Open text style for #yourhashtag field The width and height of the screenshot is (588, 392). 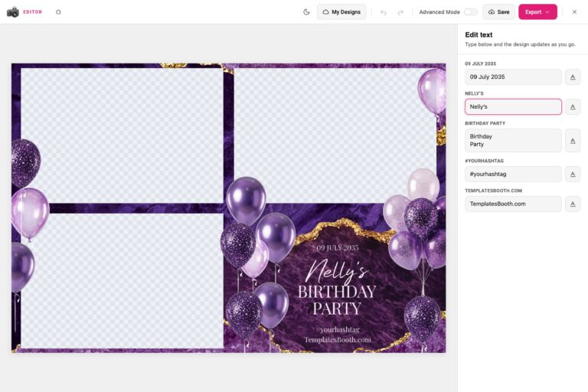coord(573,174)
